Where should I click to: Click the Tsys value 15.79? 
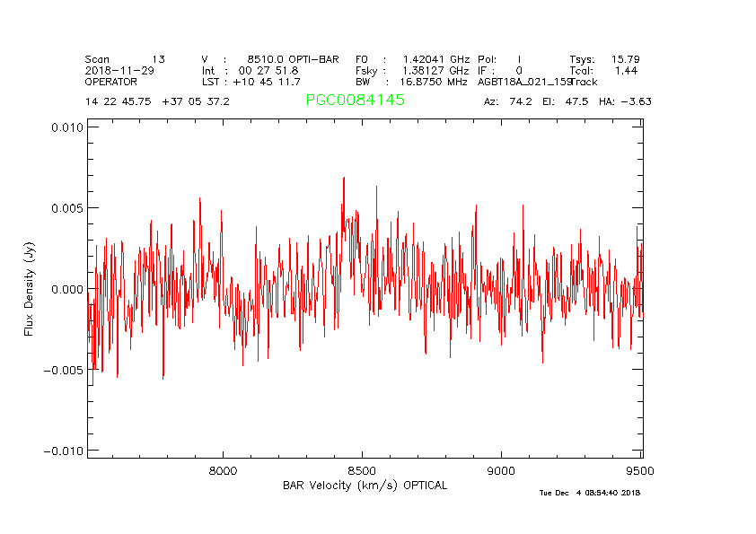tap(625, 59)
